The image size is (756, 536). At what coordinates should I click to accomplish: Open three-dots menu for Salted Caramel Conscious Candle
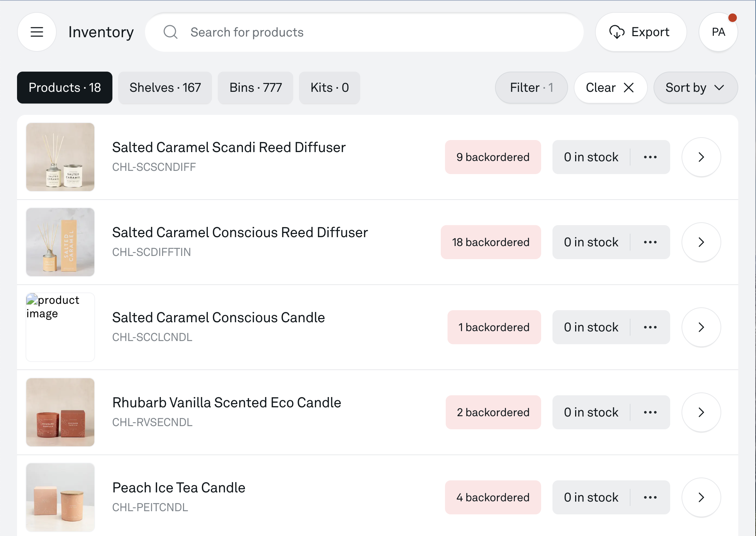click(650, 327)
